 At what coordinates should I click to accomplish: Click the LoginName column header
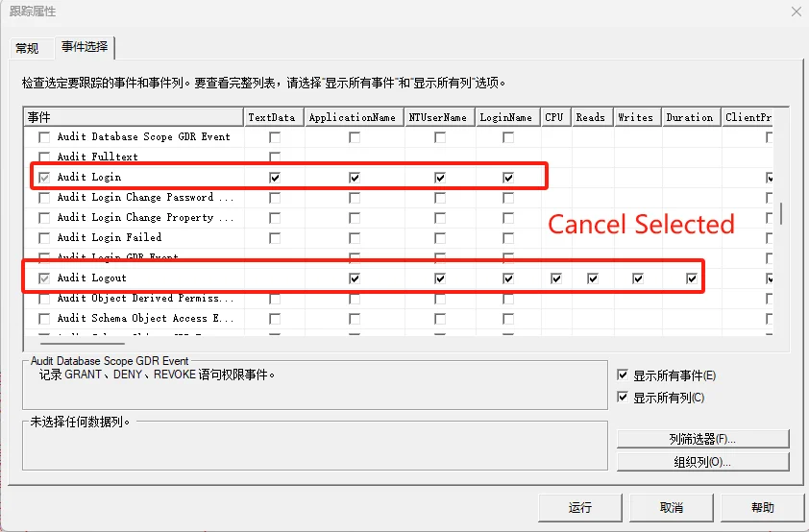[507, 117]
